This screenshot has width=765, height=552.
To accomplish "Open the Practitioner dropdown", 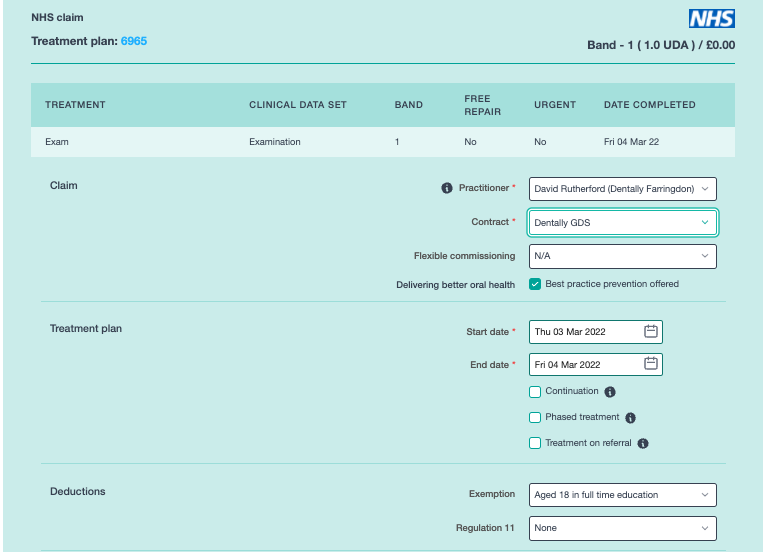I will click(622, 189).
